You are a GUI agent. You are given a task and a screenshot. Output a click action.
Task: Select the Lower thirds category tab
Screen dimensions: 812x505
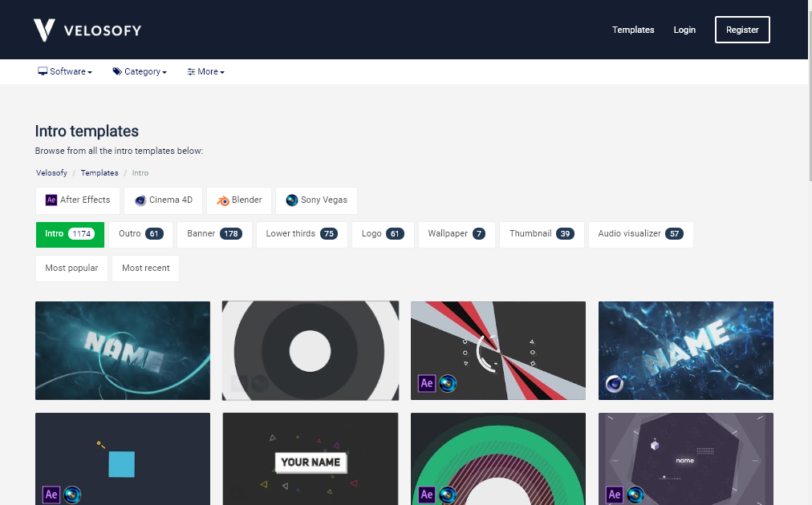(x=302, y=234)
